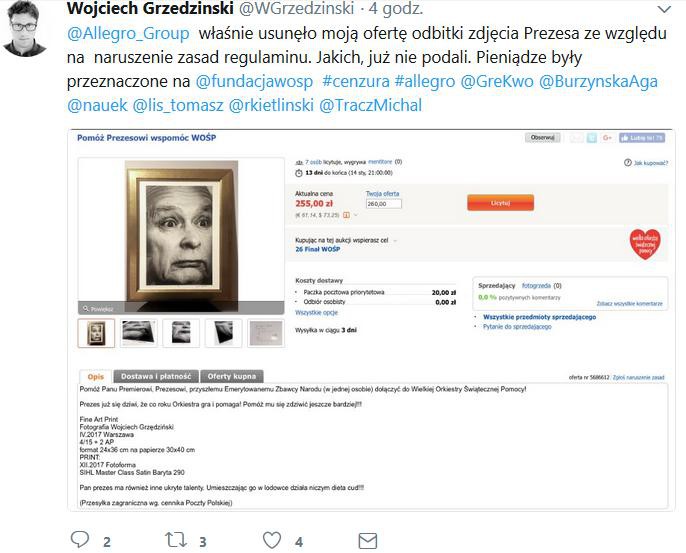Expand the arrow next to 'wspierasz cel'
The width and height of the screenshot is (686, 553).
point(395,241)
